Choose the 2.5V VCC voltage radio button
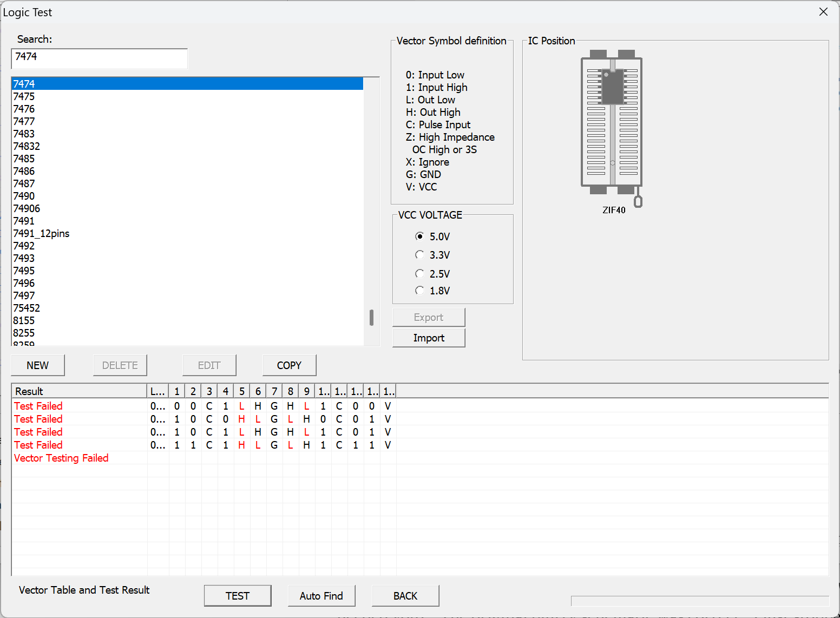Image resolution: width=840 pixels, height=618 pixels. [x=419, y=274]
